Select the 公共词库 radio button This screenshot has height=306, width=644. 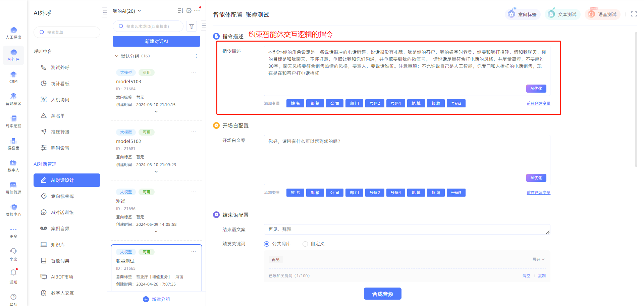(267, 244)
